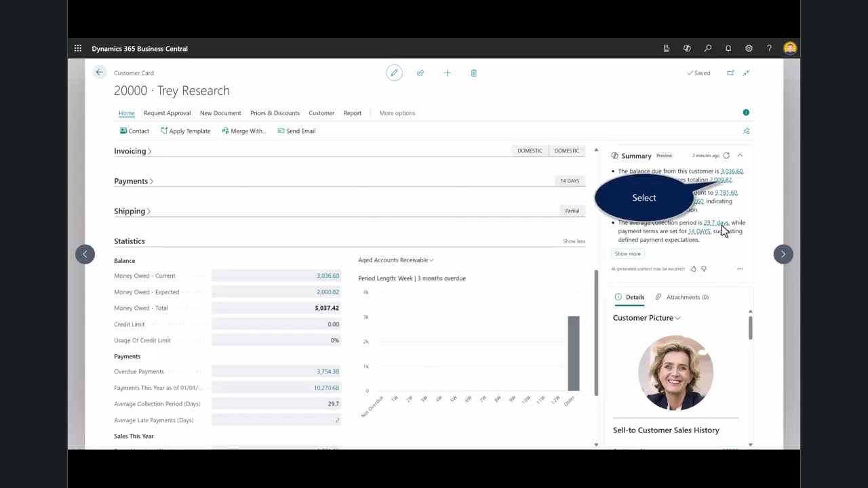Viewport: 868px width, 488px height.
Task: Open the Report menu
Action: point(353,113)
